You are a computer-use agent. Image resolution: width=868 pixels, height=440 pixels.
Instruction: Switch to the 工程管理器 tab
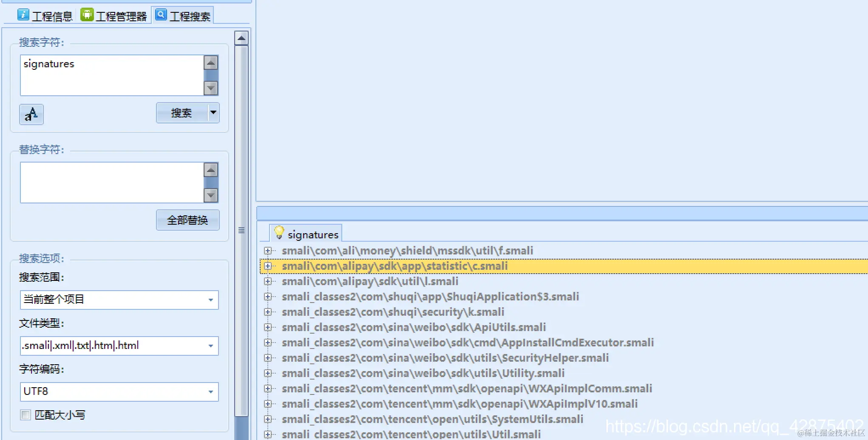click(x=114, y=16)
